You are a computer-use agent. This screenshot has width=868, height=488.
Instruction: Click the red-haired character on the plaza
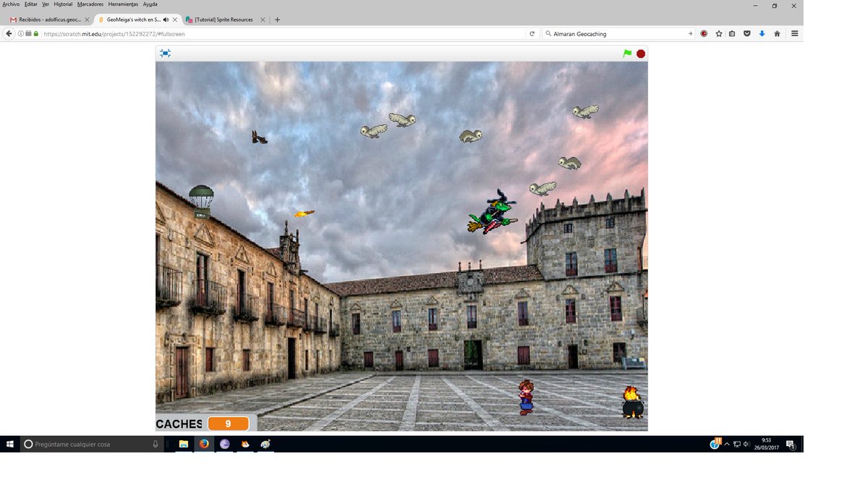[x=526, y=397]
